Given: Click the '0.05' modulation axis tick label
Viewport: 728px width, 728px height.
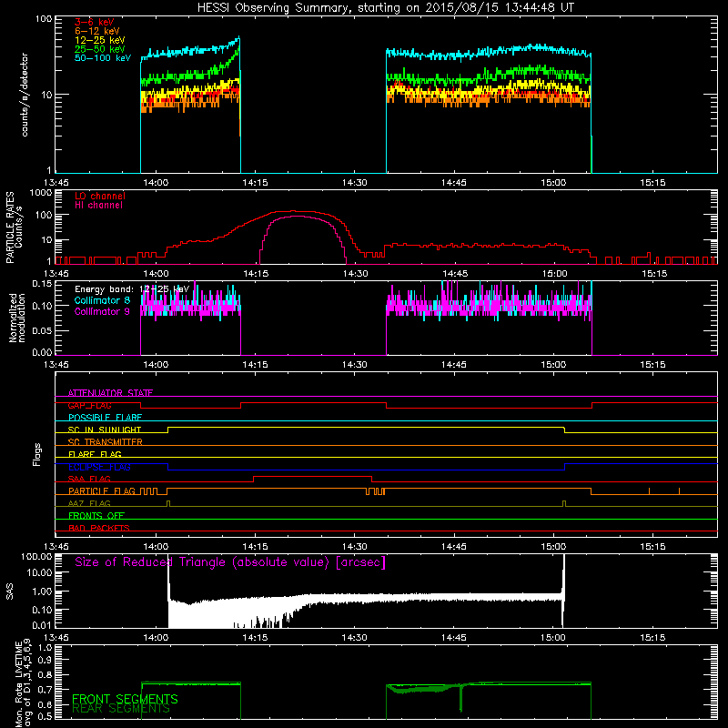Looking at the screenshot, I should pyautogui.click(x=42, y=330).
